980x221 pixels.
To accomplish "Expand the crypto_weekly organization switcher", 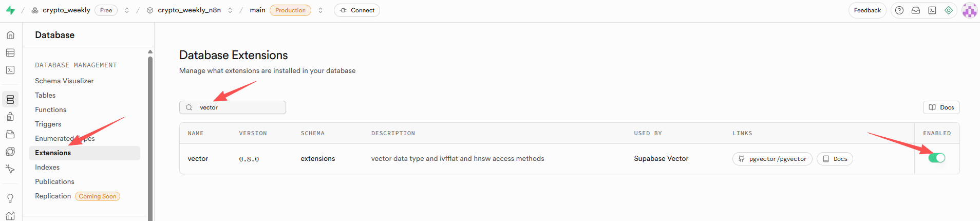I will pyautogui.click(x=127, y=10).
